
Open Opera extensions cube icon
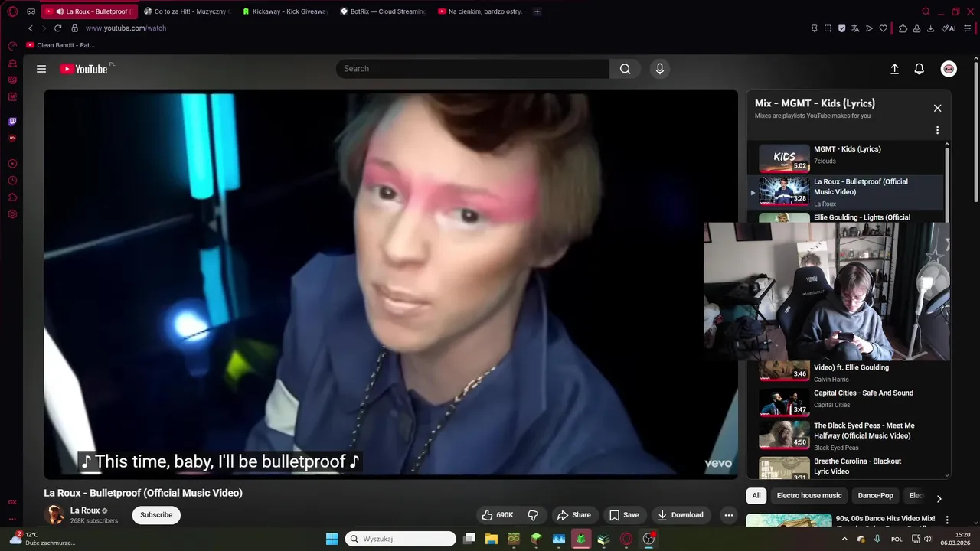903,28
